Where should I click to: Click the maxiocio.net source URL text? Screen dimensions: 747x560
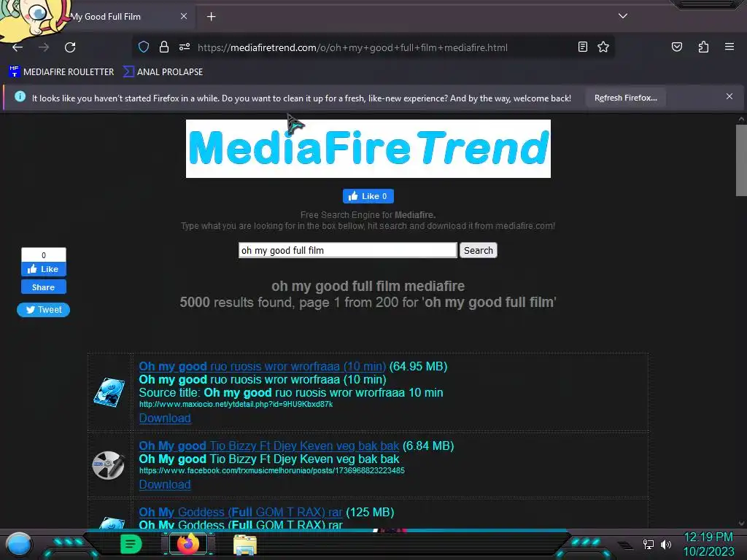point(236,404)
